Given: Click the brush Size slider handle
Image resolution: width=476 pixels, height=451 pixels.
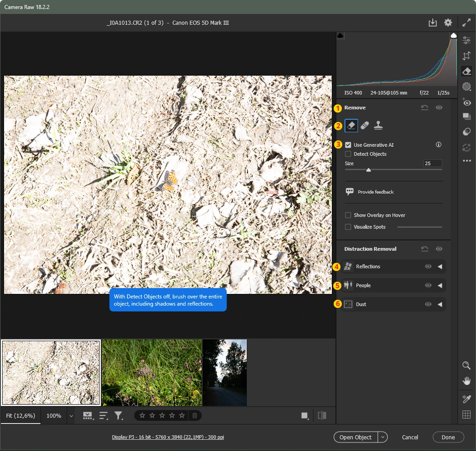Looking at the screenshot, I should pos(368,170).
